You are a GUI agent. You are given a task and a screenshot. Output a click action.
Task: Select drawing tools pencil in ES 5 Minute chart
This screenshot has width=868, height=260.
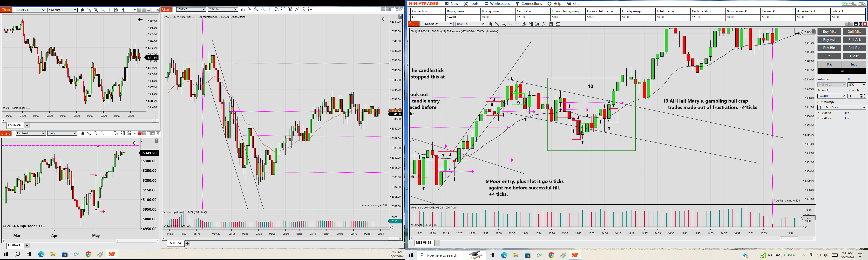point(89,10)
